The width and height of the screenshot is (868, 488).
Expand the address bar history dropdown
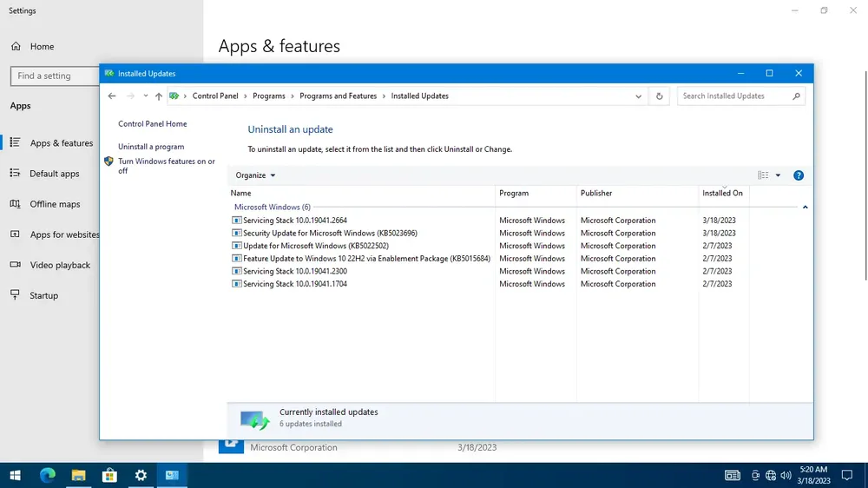[x=638, y=96]
